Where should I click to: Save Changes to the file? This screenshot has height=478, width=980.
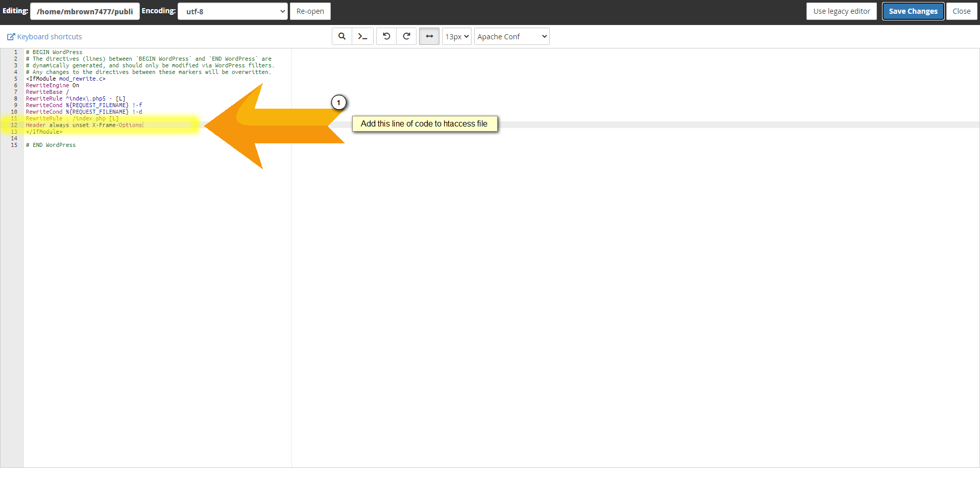(913, 11)
